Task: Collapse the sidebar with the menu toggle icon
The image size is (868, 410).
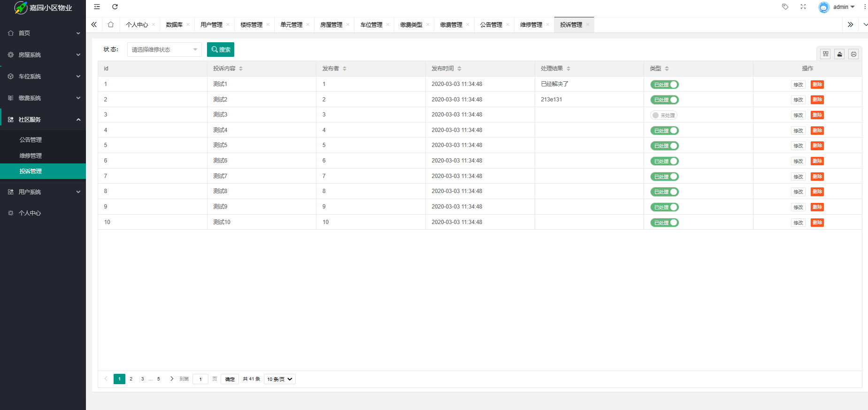Action: click(x=97, y=7)
